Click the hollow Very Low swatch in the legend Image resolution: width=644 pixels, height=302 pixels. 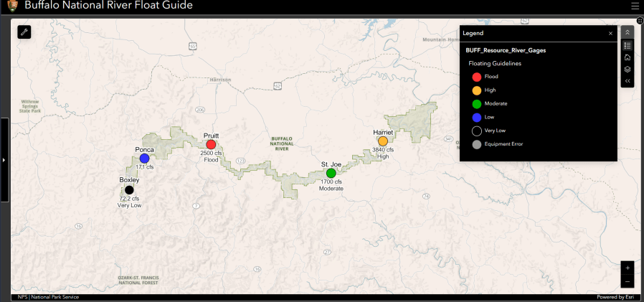tap(477, 131)
